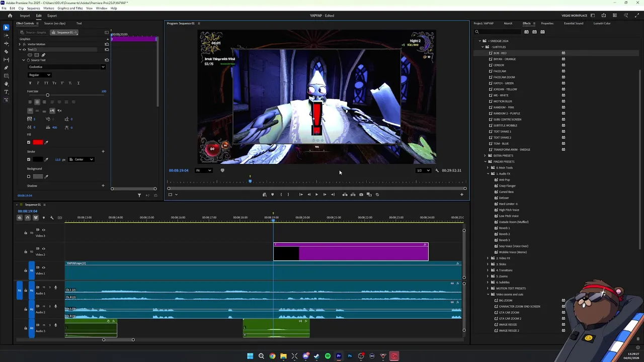Open the 1/2 playback resolution dropdown
The height and width of the screenshot is (362, 644).
pyautogui.click(x=424, y=170)
